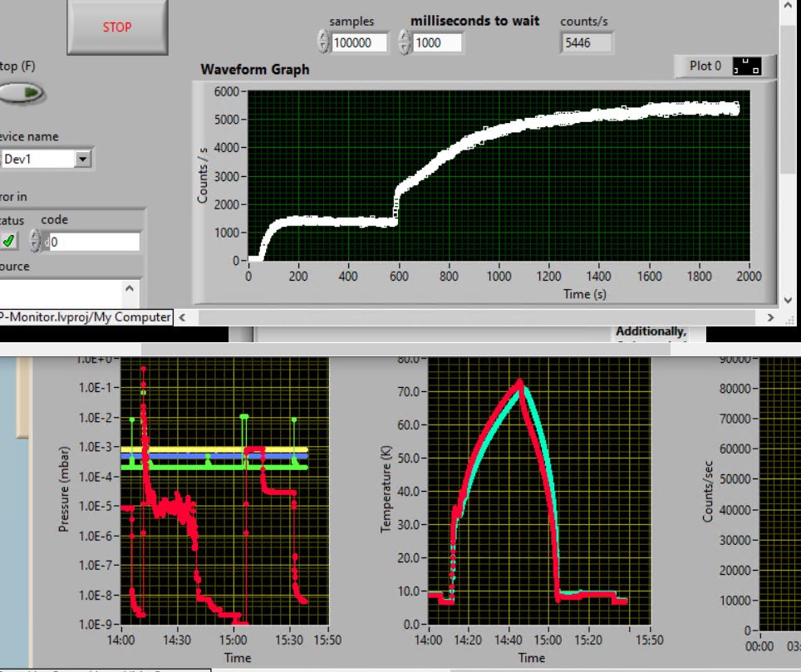Click the horizontal scrollbar right arrow
This screenshot has height=672, width=801.
coord(770,317)
